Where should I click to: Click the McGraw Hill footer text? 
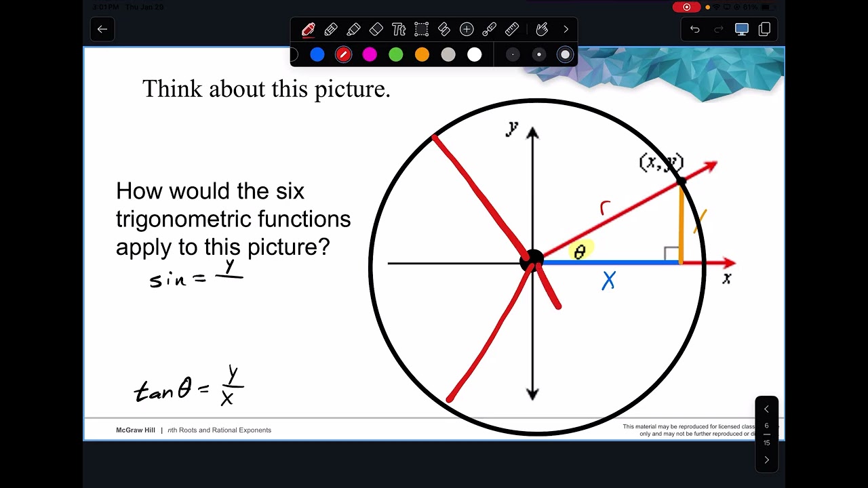click(136, 430)
